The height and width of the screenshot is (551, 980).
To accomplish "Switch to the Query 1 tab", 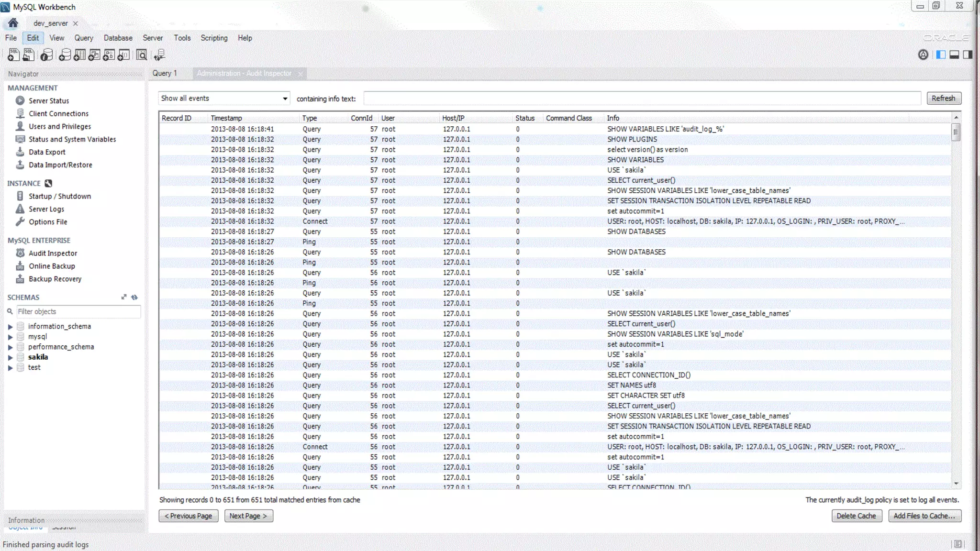I will (x=165, y=73).
